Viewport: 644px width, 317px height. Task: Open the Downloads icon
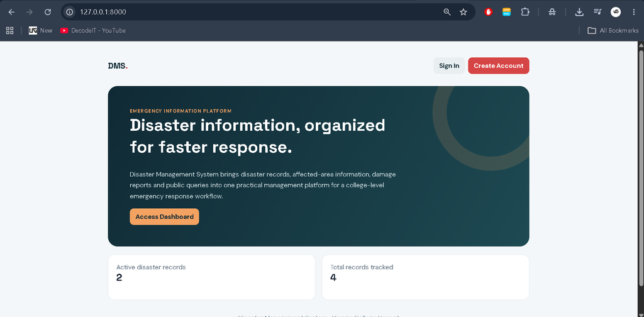click(579, 12)
